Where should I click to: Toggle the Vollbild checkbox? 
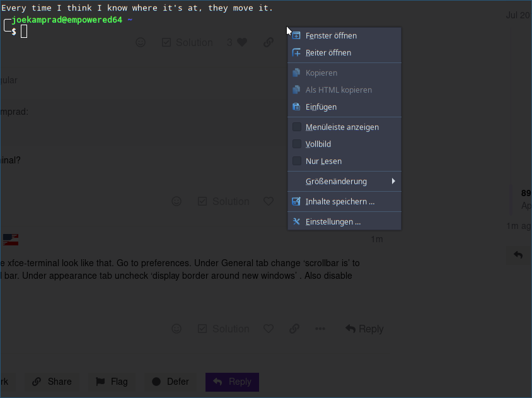point(297,144)
